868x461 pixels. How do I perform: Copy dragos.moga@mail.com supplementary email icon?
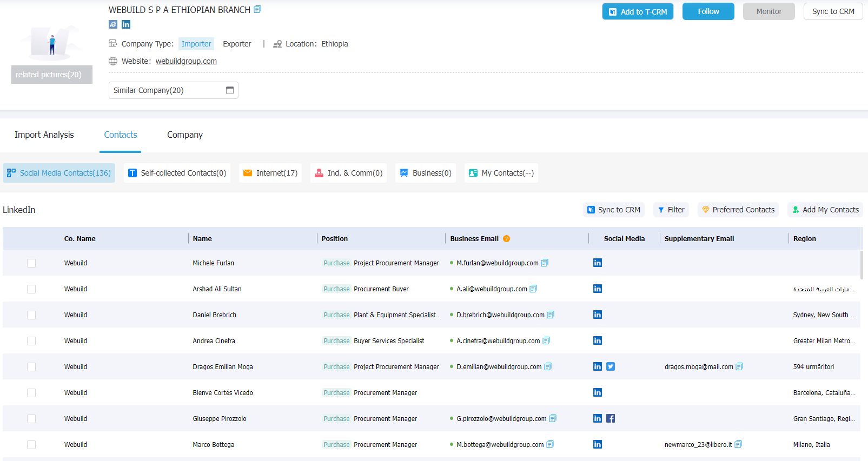(x=739, y=366)
